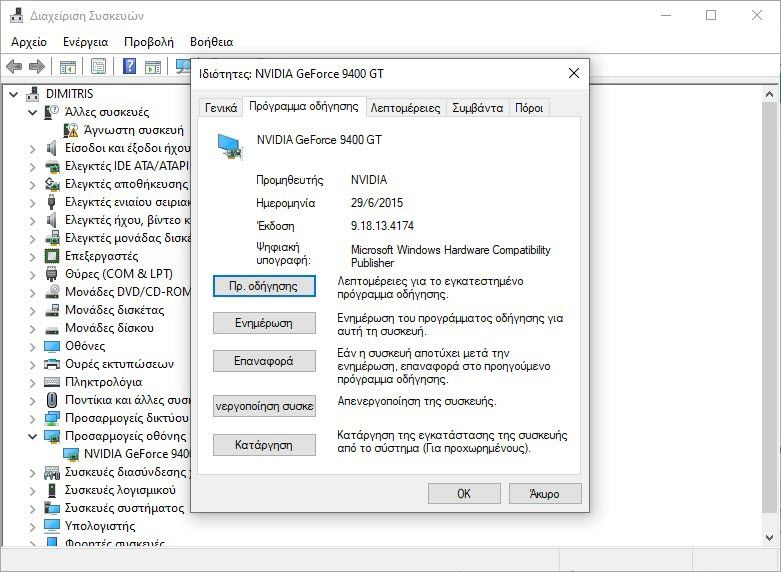Select the Πρόγραμμα οδήγησης tab
This screenshot has height=572, width=781.
304,107
